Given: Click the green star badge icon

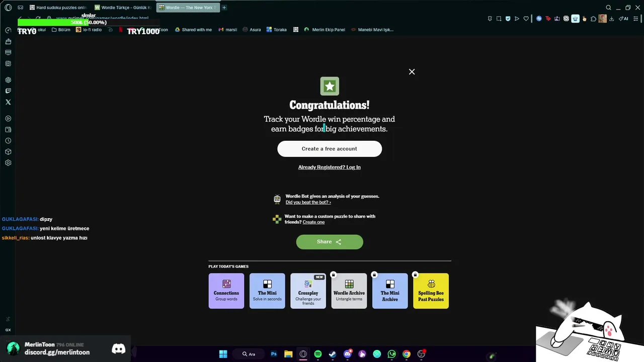Looking at the screenshot, I should tap(330, 86).
